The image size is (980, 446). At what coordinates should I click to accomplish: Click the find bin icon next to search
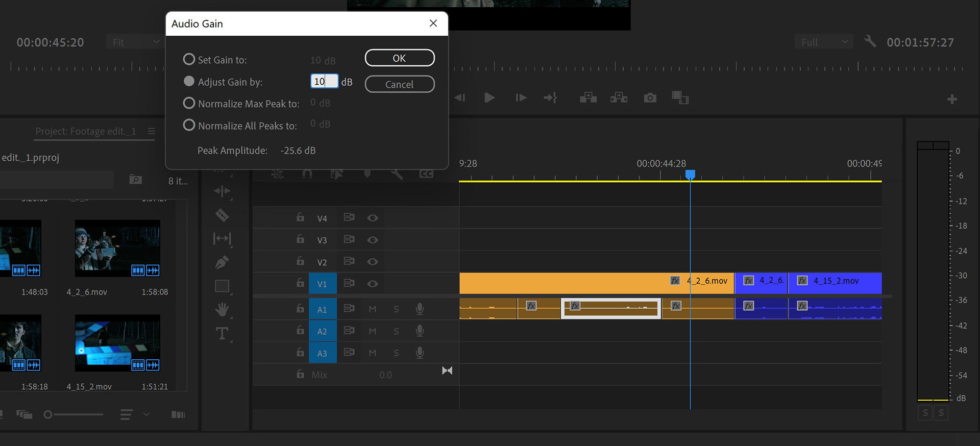(x=136, y=180)
